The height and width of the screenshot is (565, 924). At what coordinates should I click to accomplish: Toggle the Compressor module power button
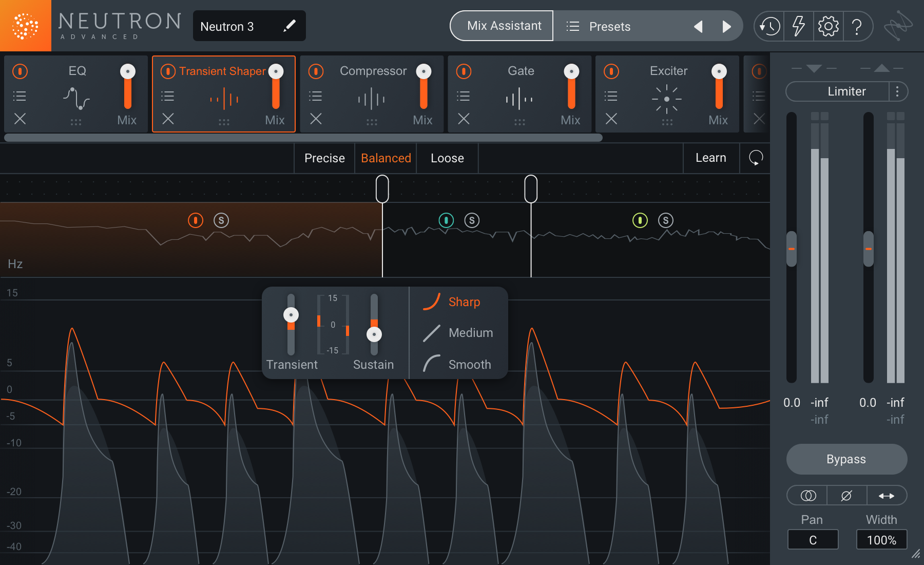(x=316, y=71)
